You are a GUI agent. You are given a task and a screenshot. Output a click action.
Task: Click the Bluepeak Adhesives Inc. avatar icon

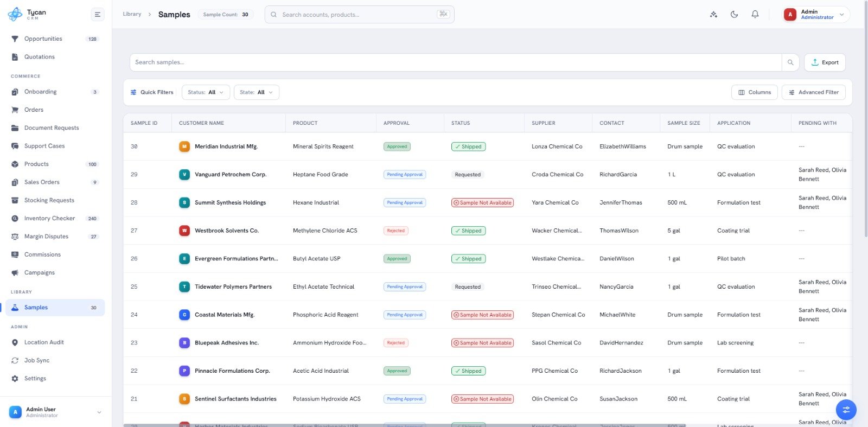pos(184,343)
